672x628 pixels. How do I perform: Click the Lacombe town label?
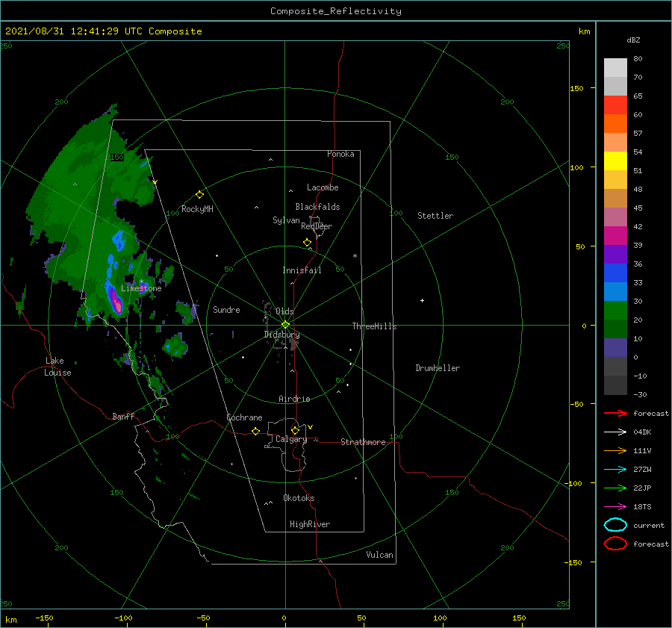323,187
